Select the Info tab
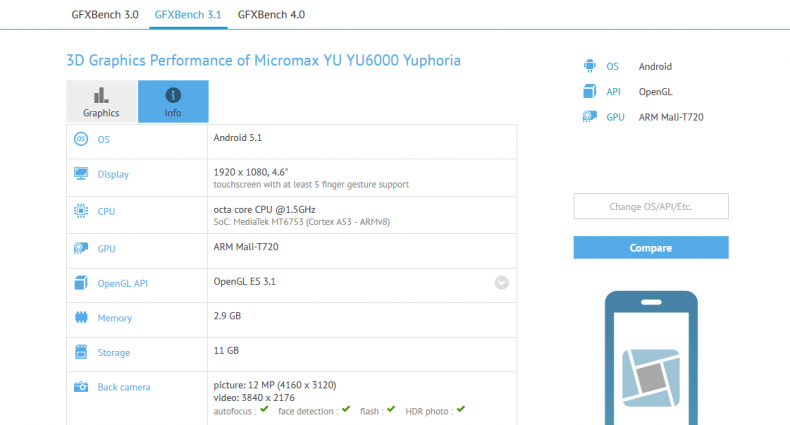790x425 pixels. (173, 101)
